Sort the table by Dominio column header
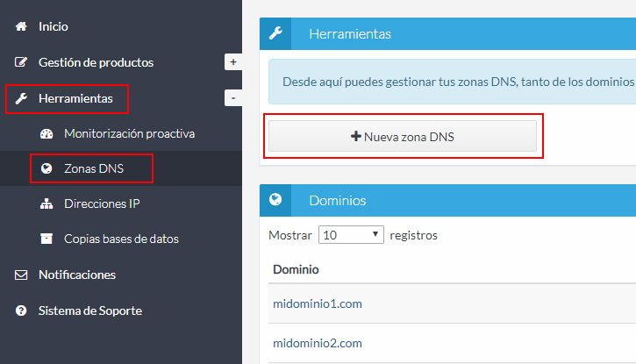 point(296,268)
